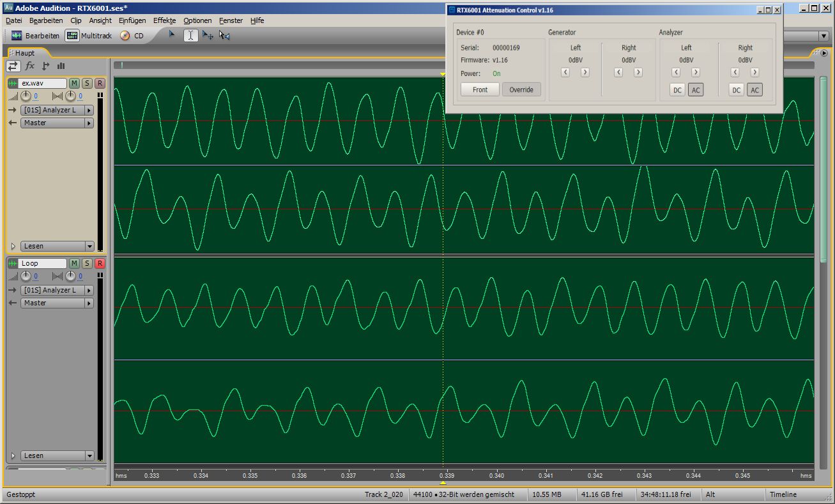Screen dimensions: 835x504
Task: Decrease Generator Right attenuation
Action: (x=618, y=72)
